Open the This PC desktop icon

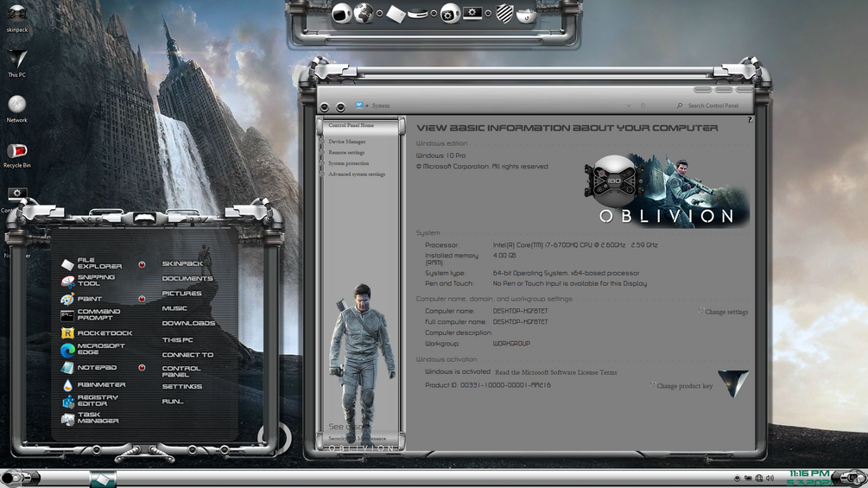pos(16,63)
